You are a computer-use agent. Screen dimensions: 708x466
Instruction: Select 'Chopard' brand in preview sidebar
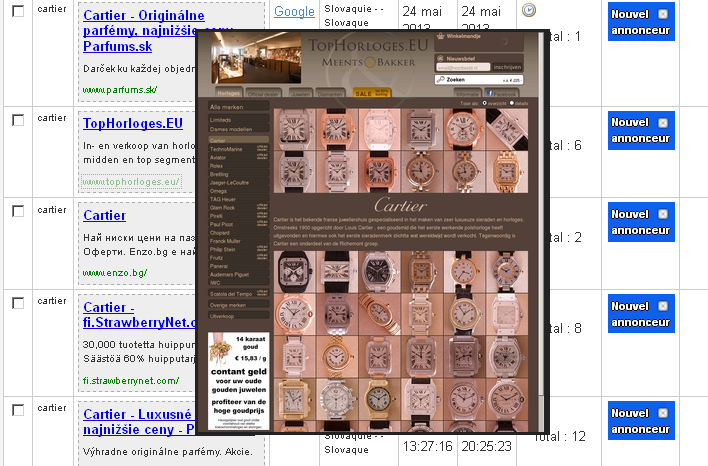pos(238,233)
